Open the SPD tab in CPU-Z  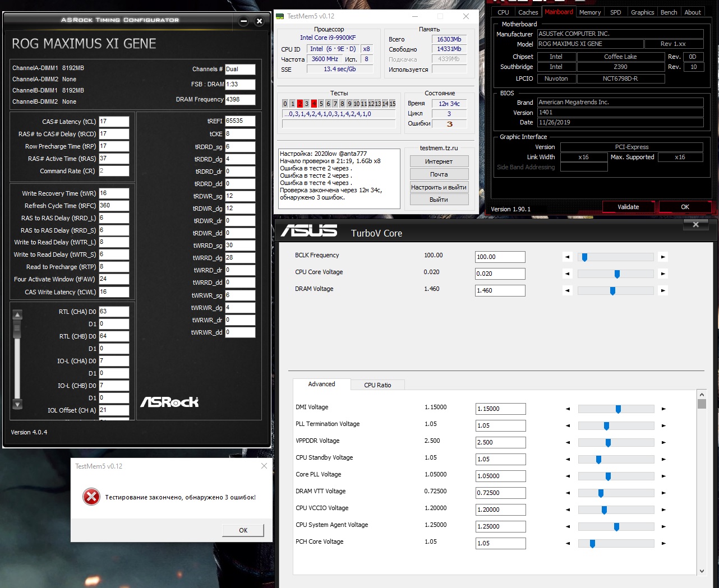click(615, 12)
